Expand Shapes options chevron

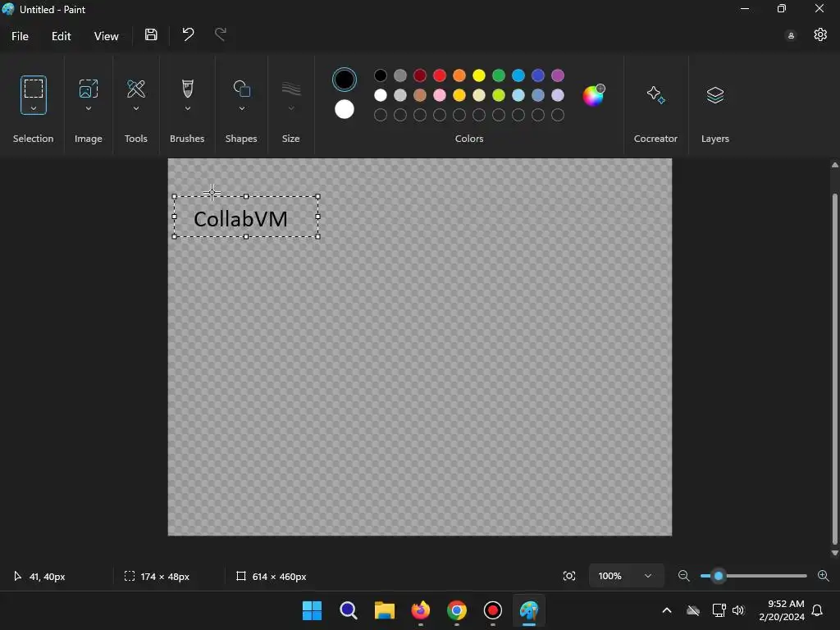[x=242, y=108]
